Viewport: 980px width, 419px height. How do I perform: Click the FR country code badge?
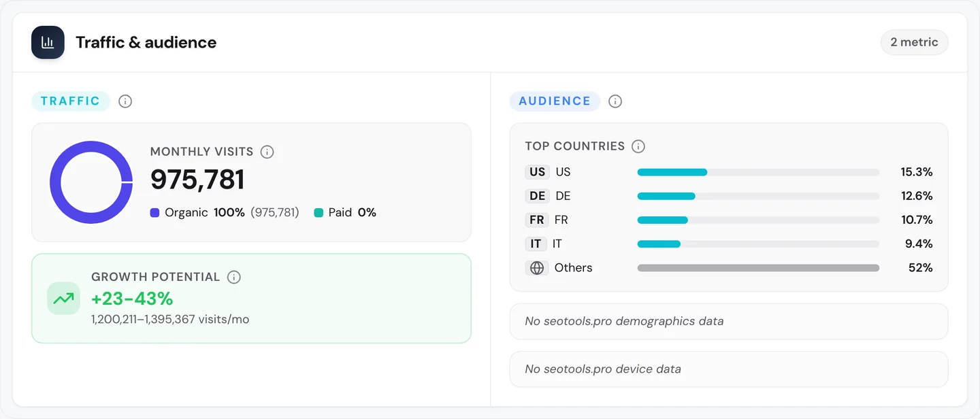pos(537,220)
